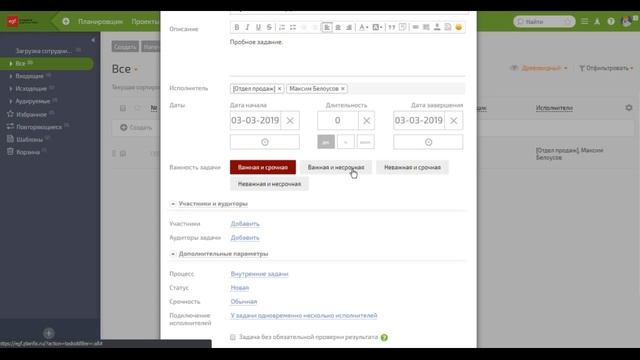
Task: Clear the start date value
Action: click(x=290, y=120)
